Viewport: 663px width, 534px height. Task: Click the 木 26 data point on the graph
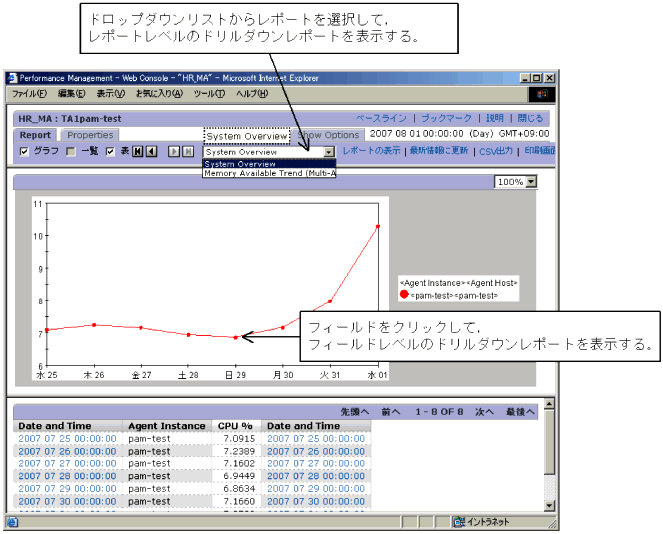pyautogui.click(x=94, y=325)
